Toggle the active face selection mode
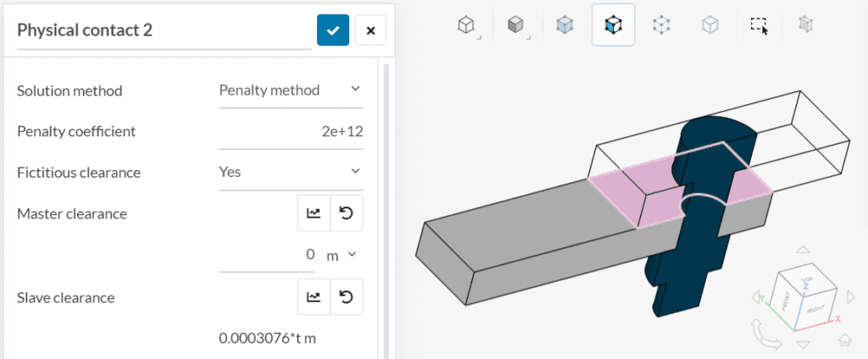 point(613,25)
